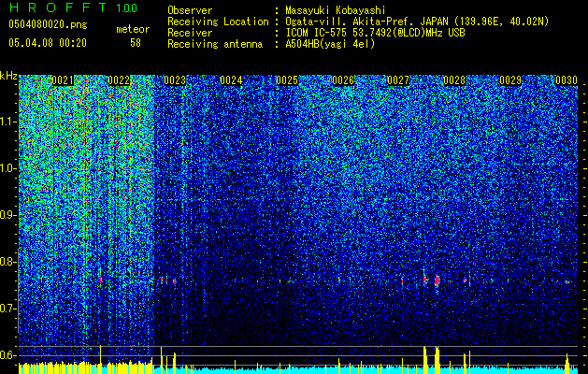
Task: Select the observer name Masayuki Kobayashi
Action: [x=336, y=10]
